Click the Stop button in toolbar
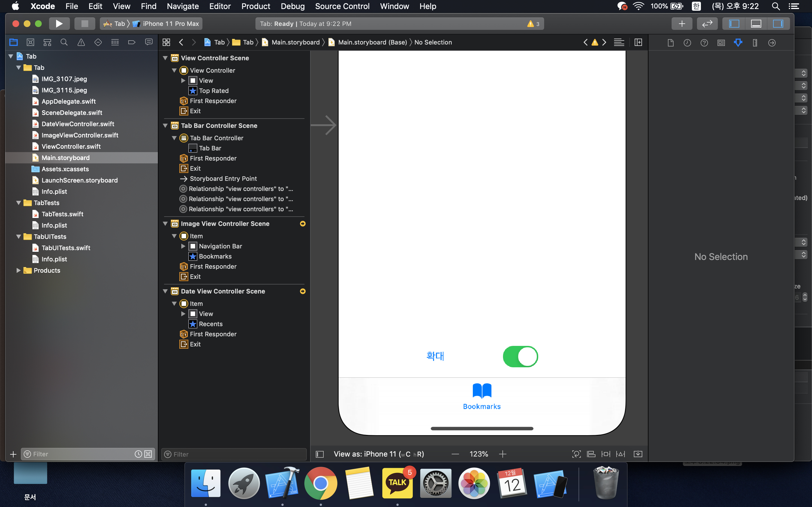812x507 pixels. tap(85, 23)
